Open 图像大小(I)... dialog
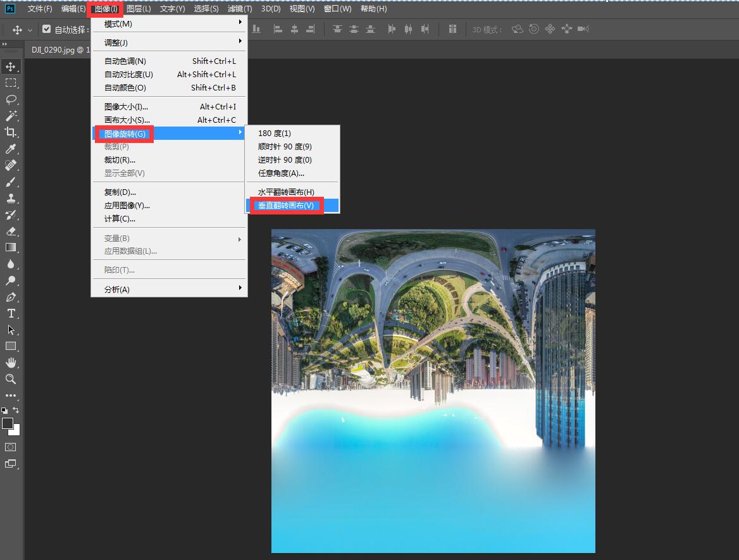The height and width of the screenshot is (560, 739). [169, 106]
